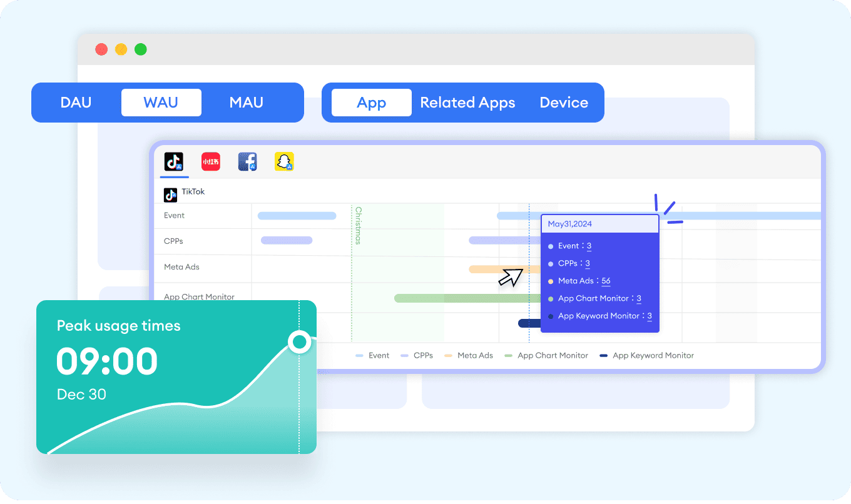Select the TikTok app icon tab

[x=173, y=162]
